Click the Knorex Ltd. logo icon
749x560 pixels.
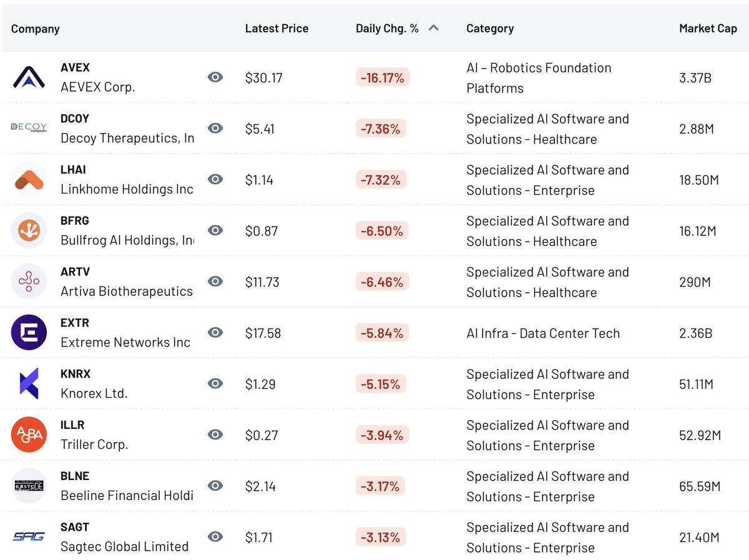click(27, 384)
